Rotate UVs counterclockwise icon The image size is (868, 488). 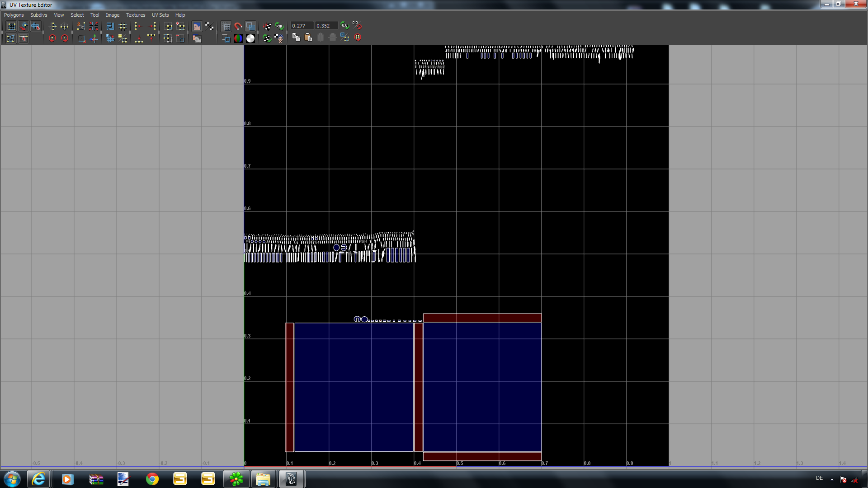[52, 38]
